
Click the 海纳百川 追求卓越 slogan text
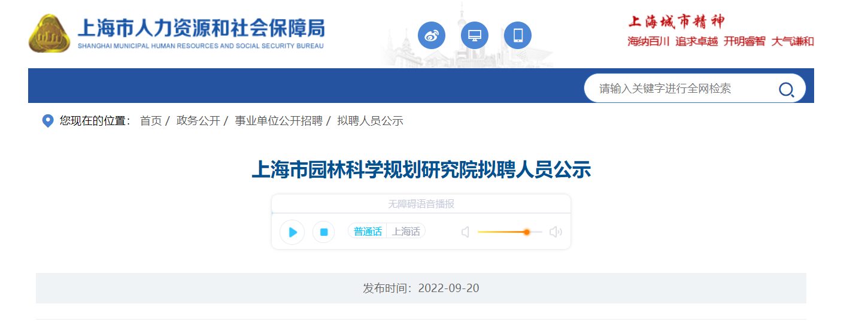(672, 41)
